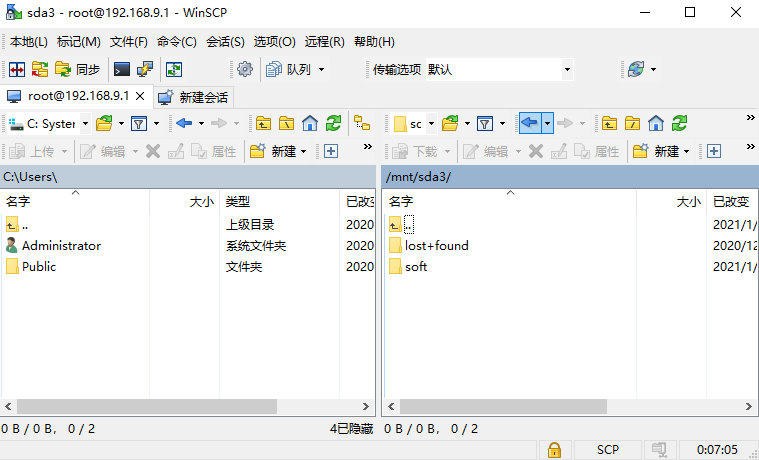This screenshot has height=460, width=759.
Task: Select the Administrator folder in local panel
Action: tap(53, 245)
